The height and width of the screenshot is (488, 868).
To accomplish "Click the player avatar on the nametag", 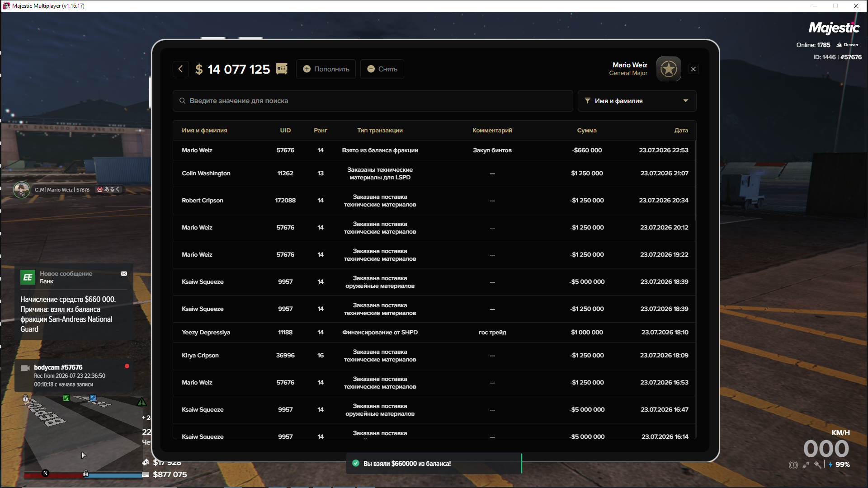I will [22, 190].
